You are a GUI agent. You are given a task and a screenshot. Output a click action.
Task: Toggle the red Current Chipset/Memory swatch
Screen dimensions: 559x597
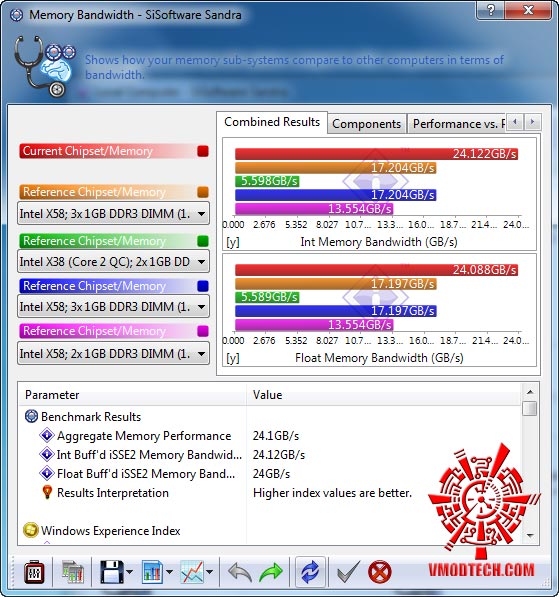click(x=203, y=151)
